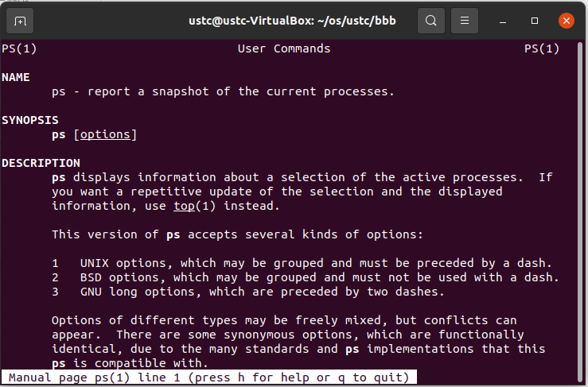This screenshot has height=387, width=588.
Task: Click the "BSD options" list line
Action: [306, 277]
